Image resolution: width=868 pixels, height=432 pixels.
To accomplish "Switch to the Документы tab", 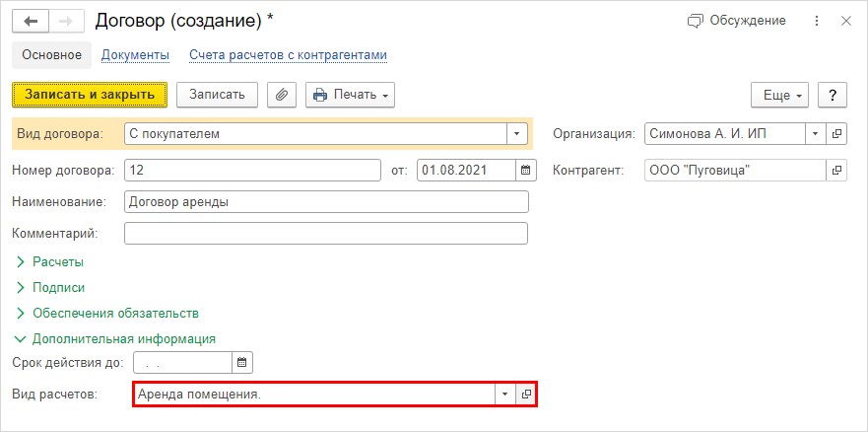I will (x=135, y=55).
